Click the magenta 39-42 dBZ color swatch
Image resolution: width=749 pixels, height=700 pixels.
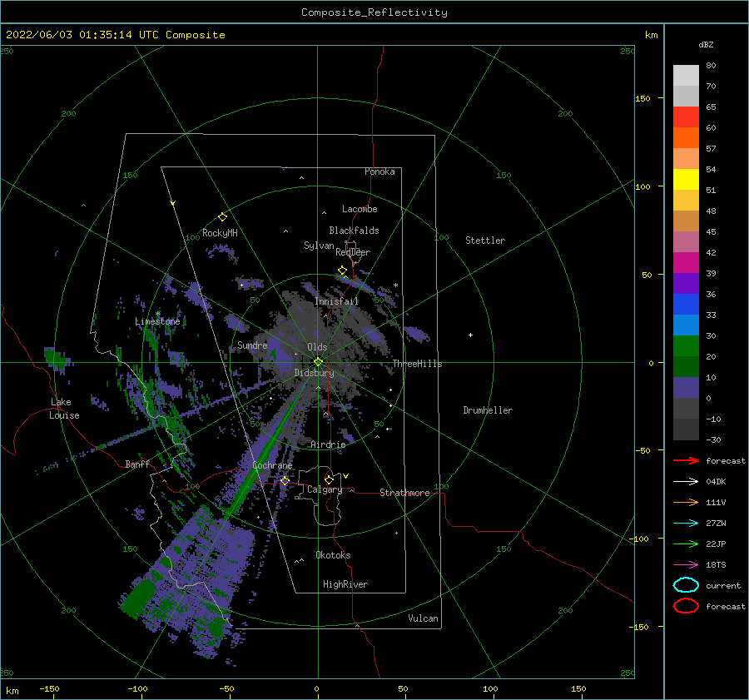coord(686,262)
